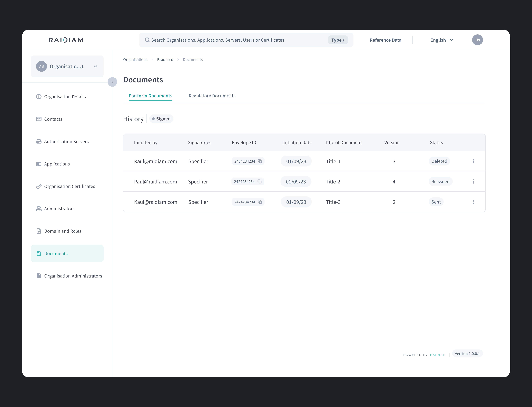Click Title-1 document title
This screenshot has height=407, width=532.
click(x=333, y=161)
